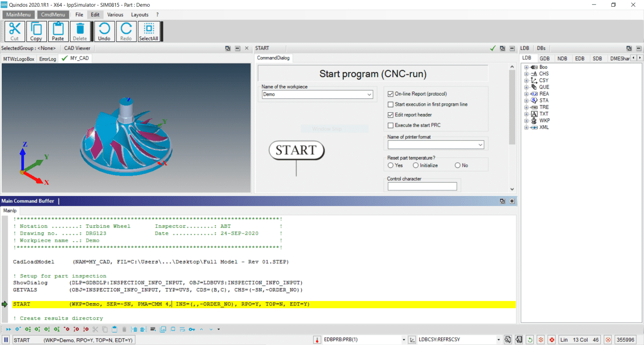The width and height of the screenshot is (644, 345).
Task: Click the START button in the dialog
Action: pos(296,150)
